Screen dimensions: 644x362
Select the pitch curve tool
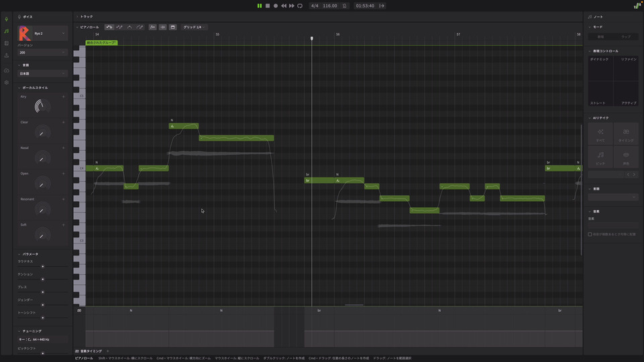129,27
